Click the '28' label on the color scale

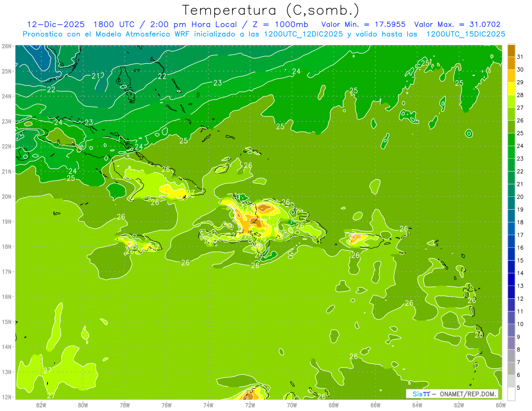click(520, 95)
